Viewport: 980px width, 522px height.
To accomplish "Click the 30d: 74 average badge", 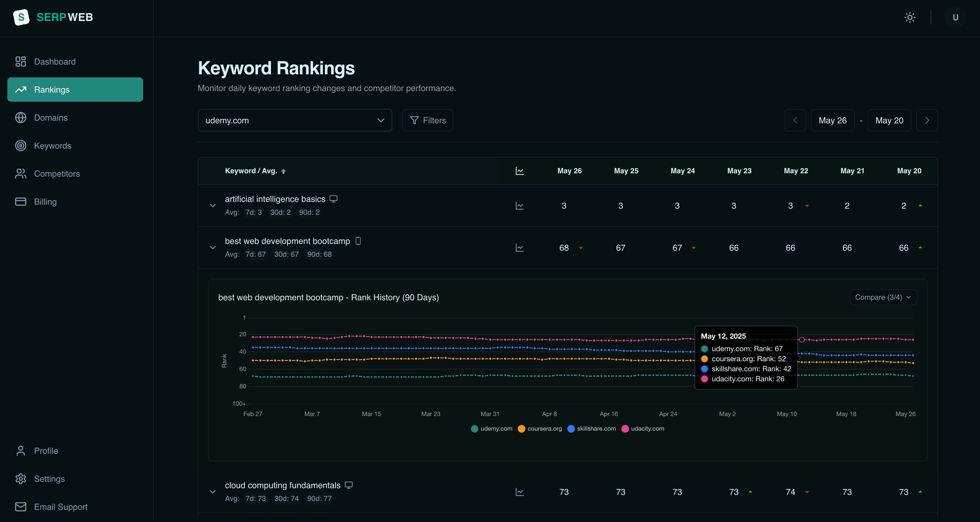I will (286, 499).
